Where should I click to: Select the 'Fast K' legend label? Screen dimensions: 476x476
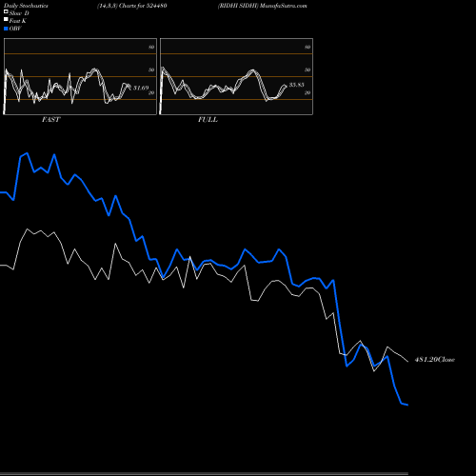tap(18, 21)
